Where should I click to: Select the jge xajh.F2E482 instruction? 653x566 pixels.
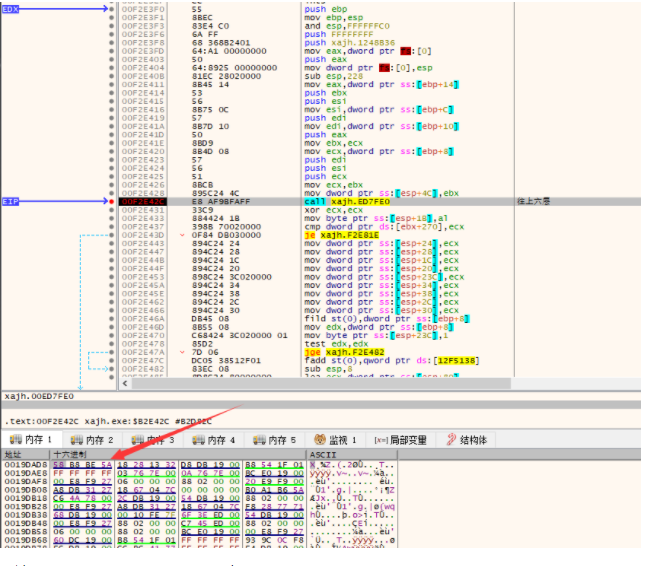344,352
